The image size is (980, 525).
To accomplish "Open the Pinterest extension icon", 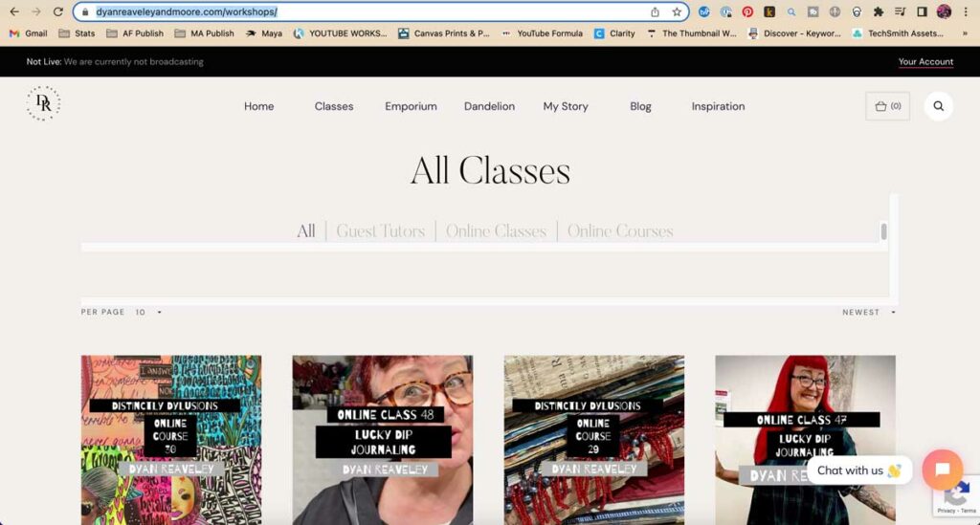I will (747, 11).
